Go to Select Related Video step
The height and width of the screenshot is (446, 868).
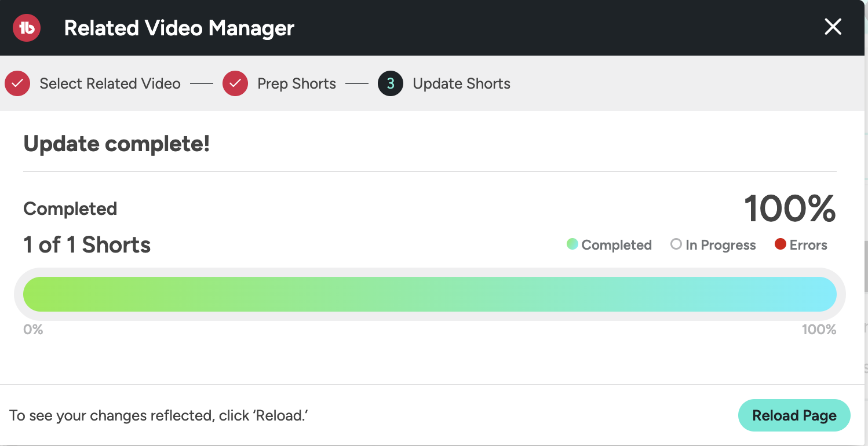110,84
